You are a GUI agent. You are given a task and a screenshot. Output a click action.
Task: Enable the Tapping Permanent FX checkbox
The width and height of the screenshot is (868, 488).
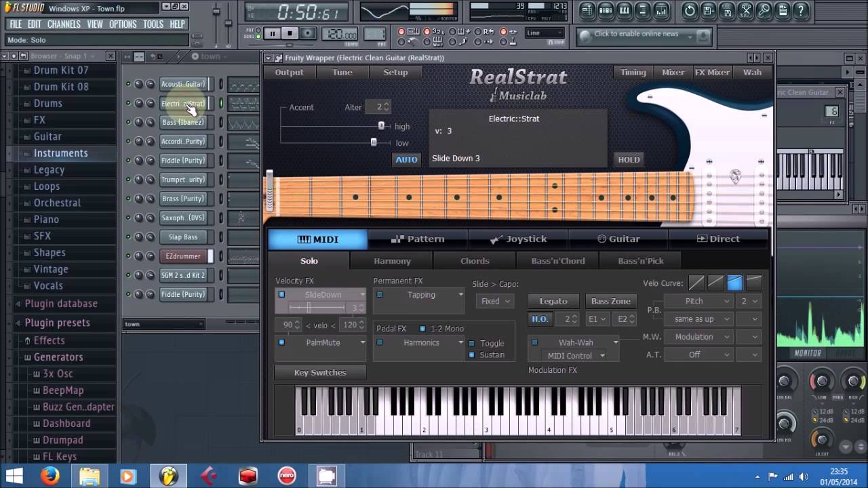380,295
